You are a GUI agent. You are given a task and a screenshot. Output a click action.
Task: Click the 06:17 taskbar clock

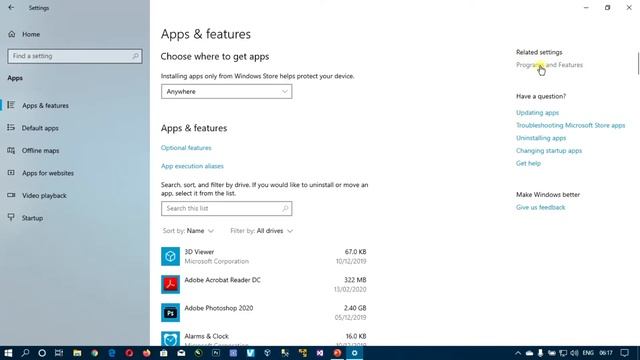coord(606,353)
